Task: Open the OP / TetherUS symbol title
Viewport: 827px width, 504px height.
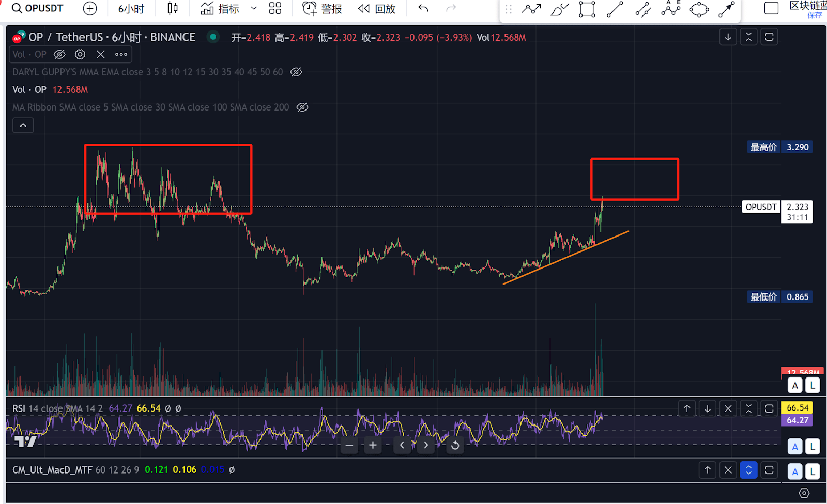Action: click(x=112, y=37)
